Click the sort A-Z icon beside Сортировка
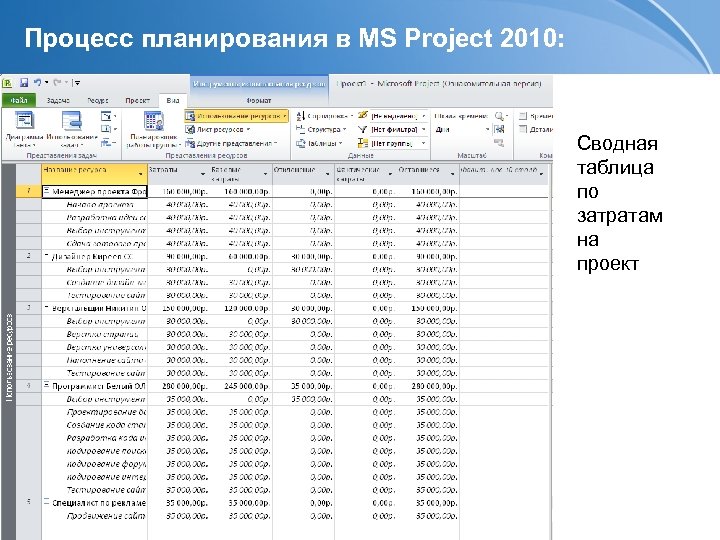The width and height of the screenshot is (720, 540). (x=301, y=116)
